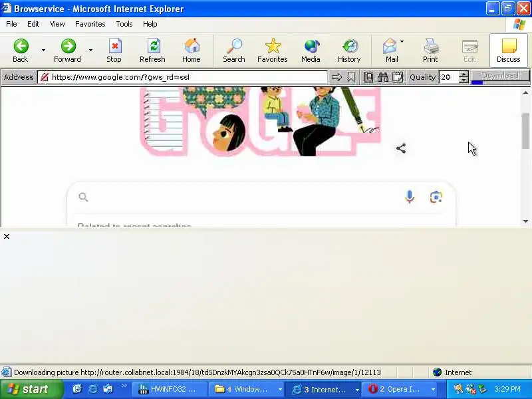Close the bottom pane with X

(7, 237)
